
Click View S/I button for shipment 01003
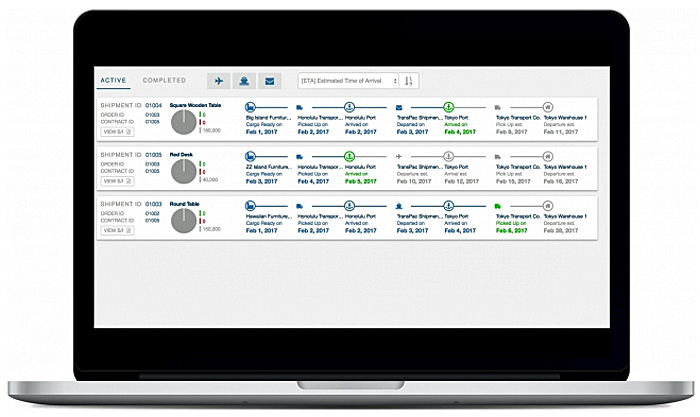click(117, 230)
